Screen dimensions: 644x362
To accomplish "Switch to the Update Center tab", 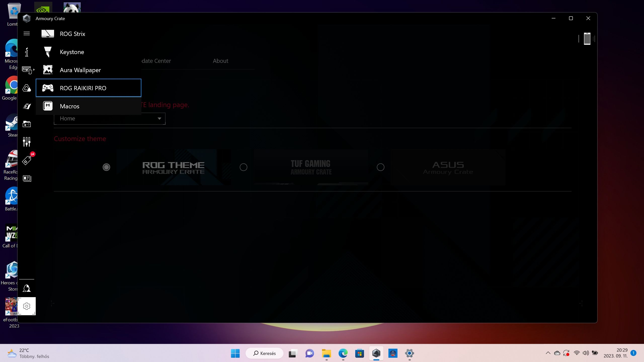I will tap(156, 61).
